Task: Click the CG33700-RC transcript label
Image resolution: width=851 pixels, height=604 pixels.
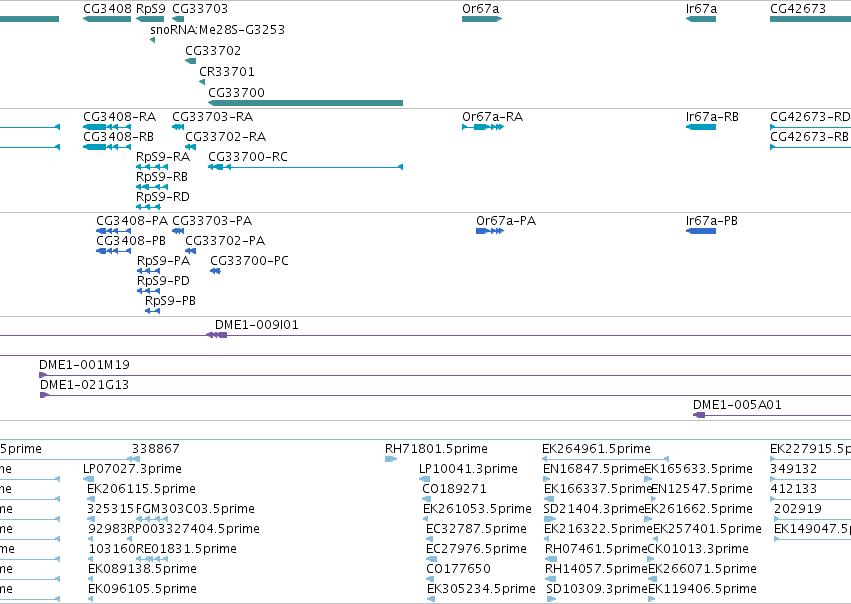Action: point(248,157)
